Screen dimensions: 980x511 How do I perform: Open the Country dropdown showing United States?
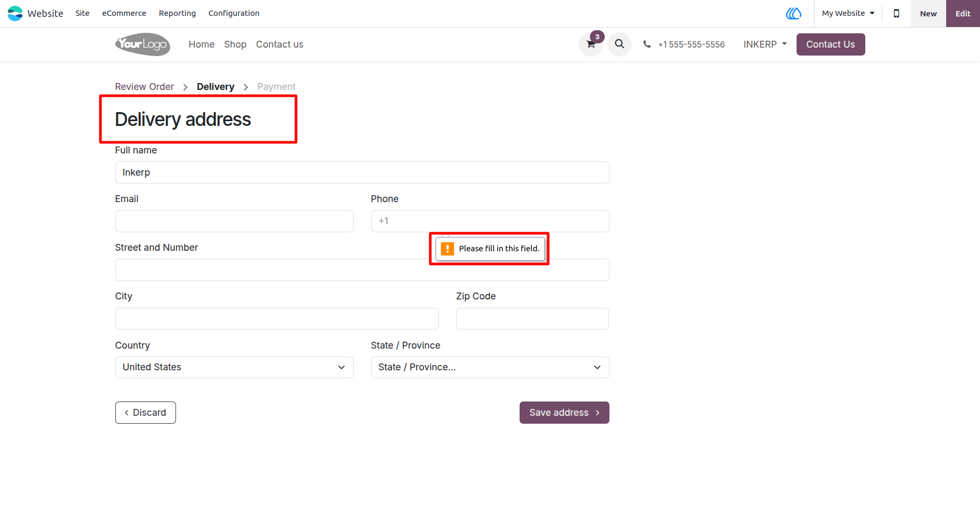[x=234, y=367]
